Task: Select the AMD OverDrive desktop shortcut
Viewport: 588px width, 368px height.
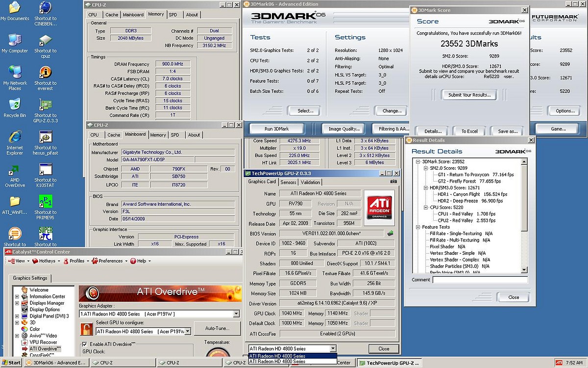Action: coord(15,176)
